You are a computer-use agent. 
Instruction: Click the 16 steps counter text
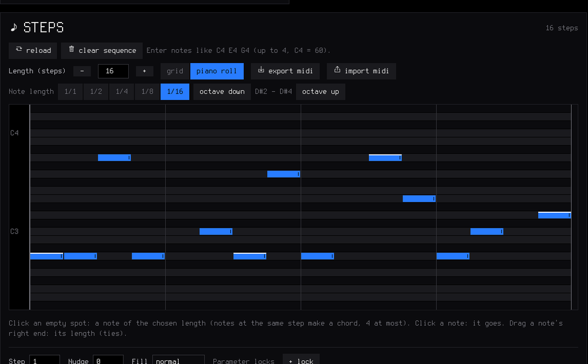[562, 28]
